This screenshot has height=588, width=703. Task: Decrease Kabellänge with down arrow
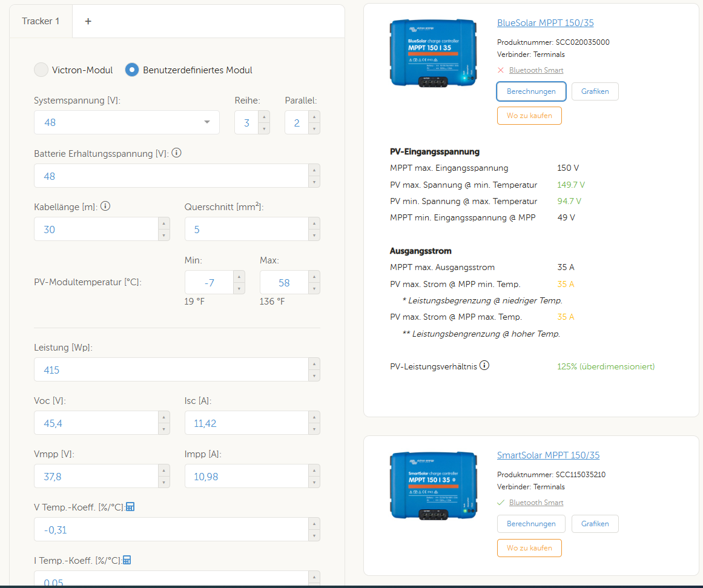pyautogui.click(x=163, y=236)
